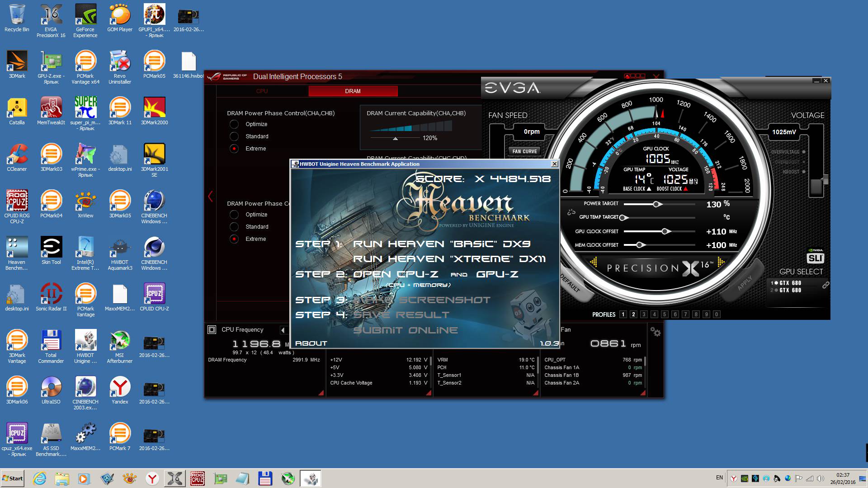The image size is (868, 488).
Task: Expand CPU Frequency panel corner arrow
Action: point(321,393)
